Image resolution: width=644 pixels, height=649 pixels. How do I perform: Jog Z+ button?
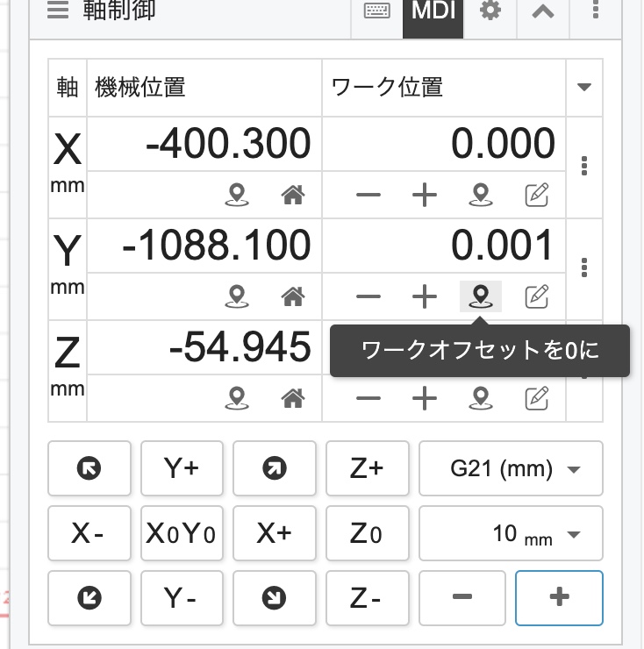tap(368, 468)
